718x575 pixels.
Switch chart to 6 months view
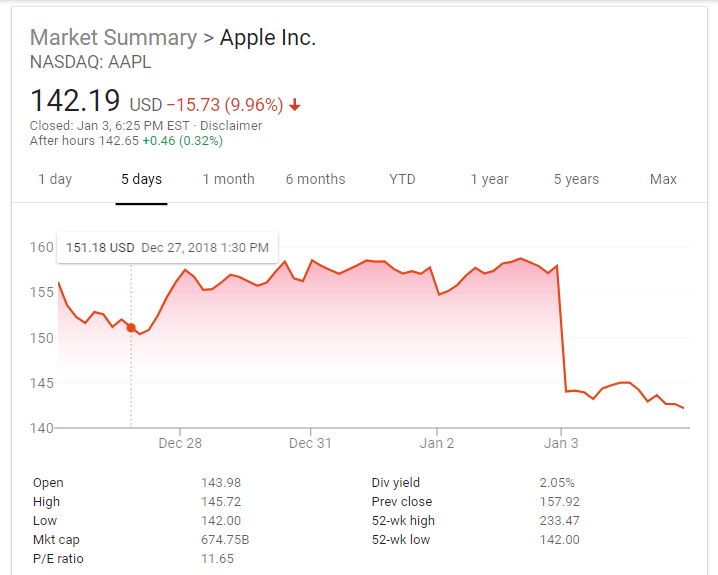315,180
